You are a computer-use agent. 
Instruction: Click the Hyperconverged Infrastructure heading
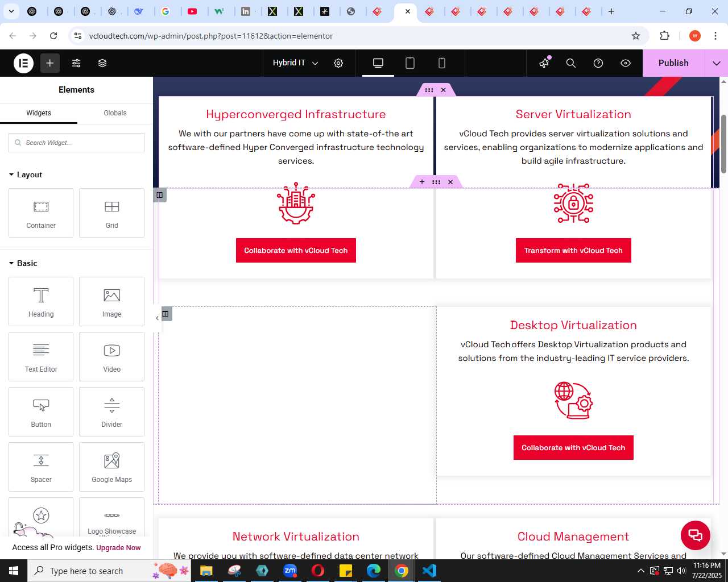pyautogui.click(x=296, y=114)
